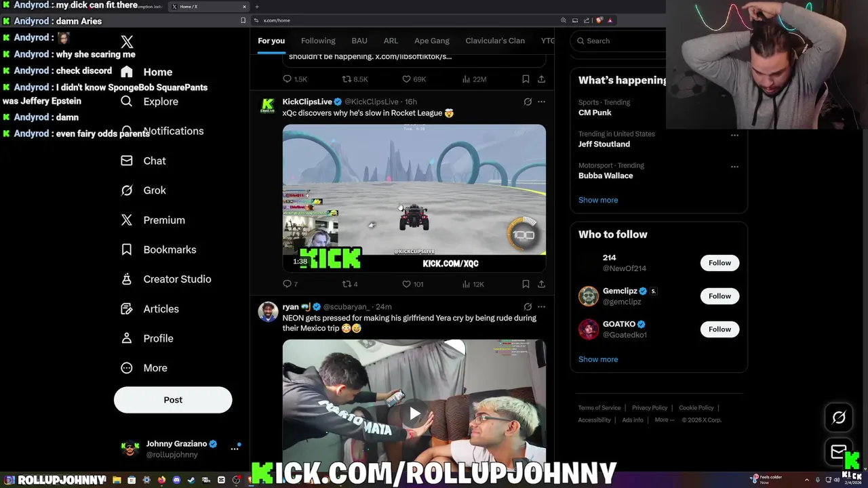Follow the 214 account
The image size is (868, 488).
click(x=719, y=263)
